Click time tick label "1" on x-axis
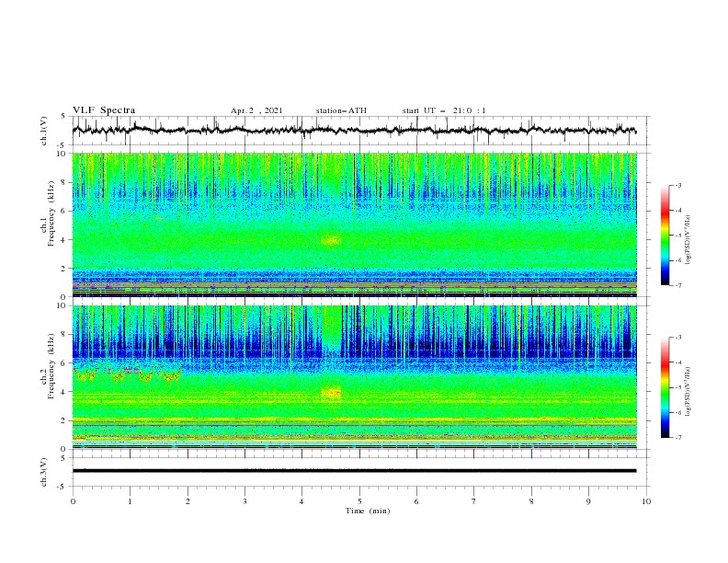 tap(130, 501)
